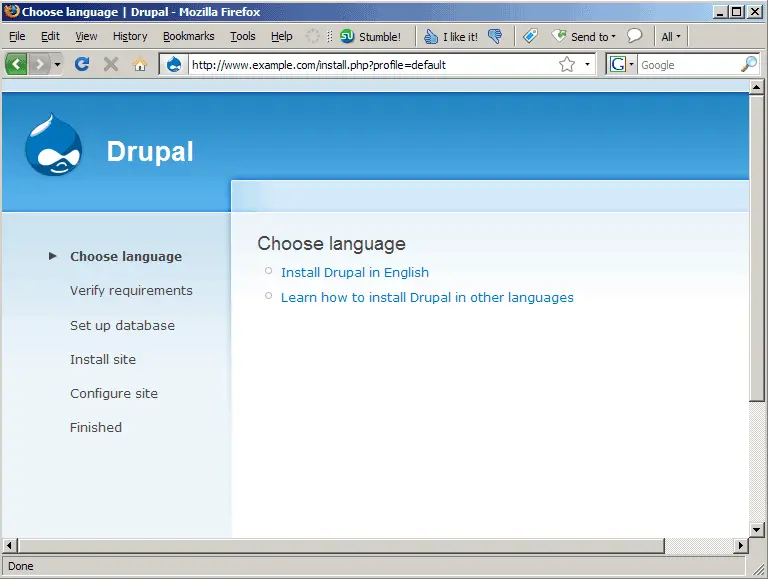Viewport: 768px width, 579px height.
Task: Click the StumbleUpon tag icon
Action: pyautogui.click(x=530, y=36)
